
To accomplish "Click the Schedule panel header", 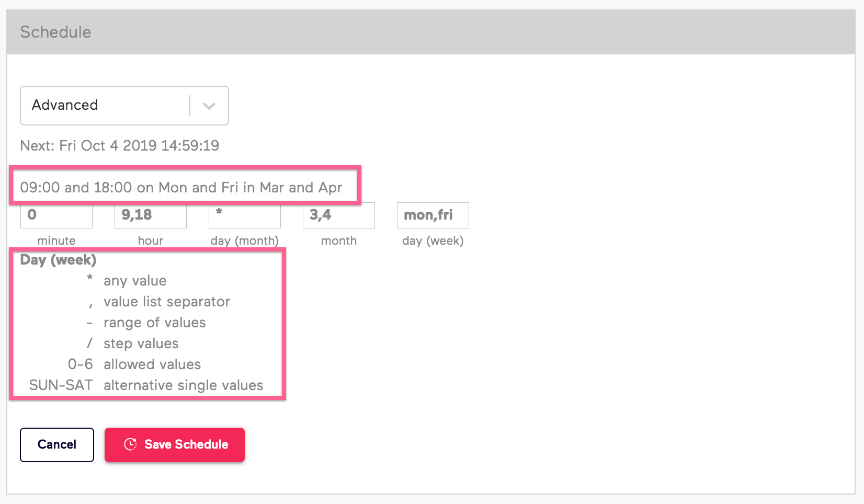I will coord(55,32).
